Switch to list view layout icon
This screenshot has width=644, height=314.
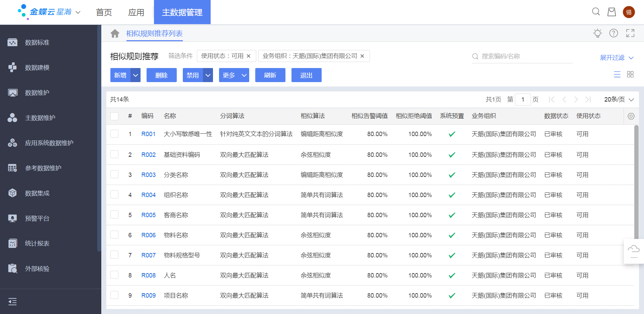click(x=617, y=74)
